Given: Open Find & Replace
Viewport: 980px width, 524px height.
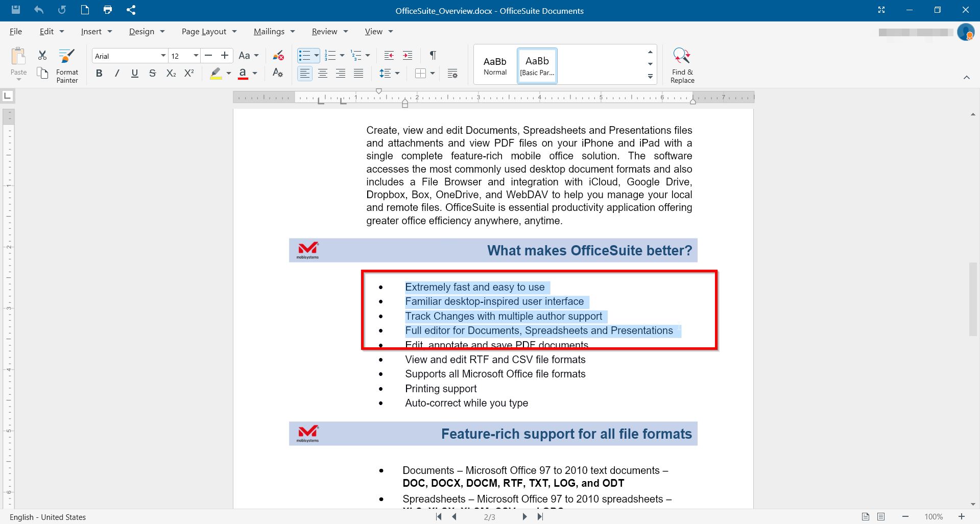Looking at the screenshot, I should [682, 66].
